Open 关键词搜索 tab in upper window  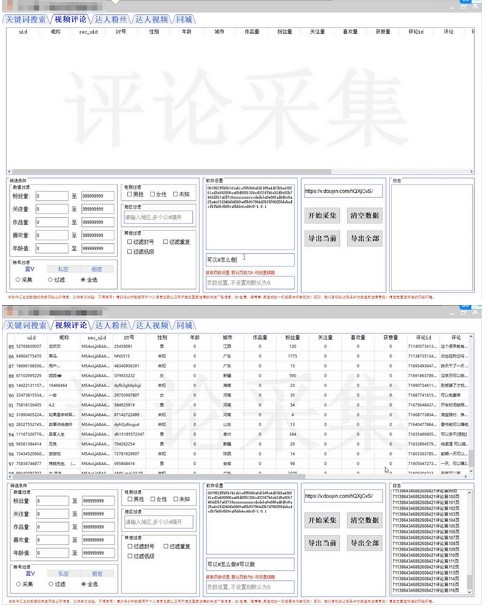[26, 19]
